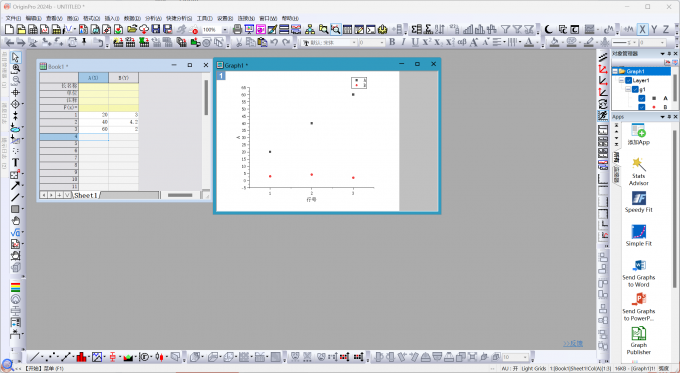The height and width of the screenshot is (373, 680).
Task: Uncheck the g1 group checkbox
Action: pos(635,89)
